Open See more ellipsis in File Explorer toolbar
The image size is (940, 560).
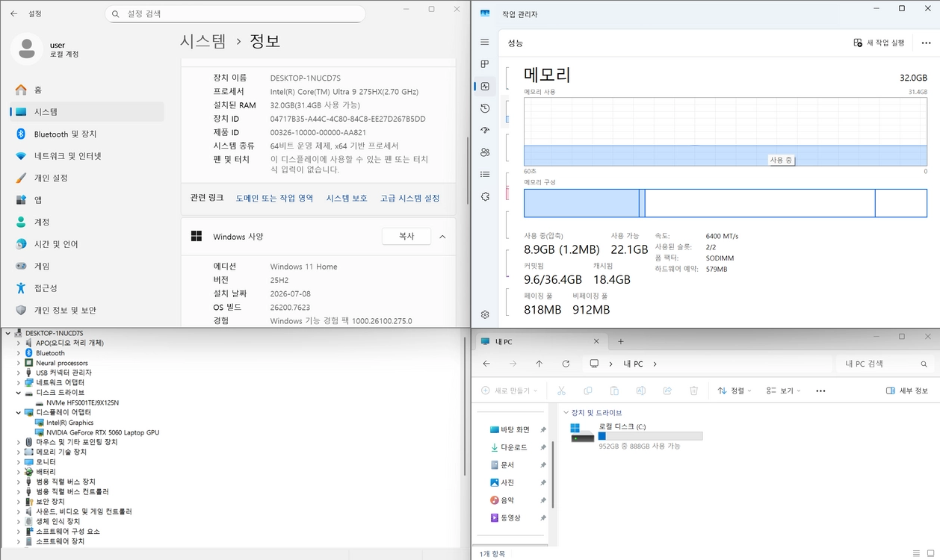[820, 391]
